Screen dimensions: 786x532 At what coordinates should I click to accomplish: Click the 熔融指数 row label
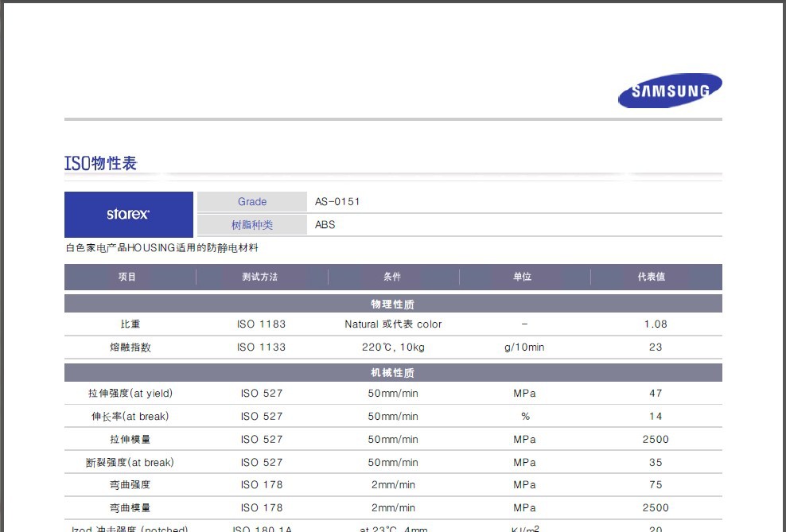click(130, 348)
